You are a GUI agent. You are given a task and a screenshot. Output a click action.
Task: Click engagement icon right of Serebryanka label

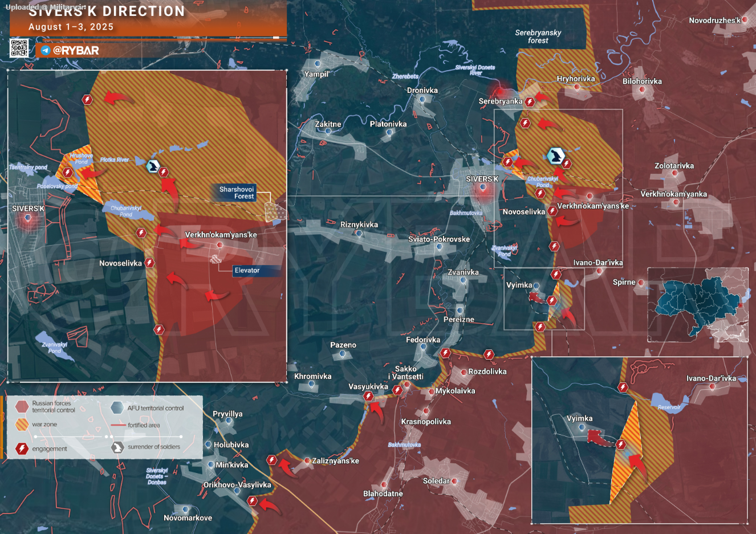(530, 102)
